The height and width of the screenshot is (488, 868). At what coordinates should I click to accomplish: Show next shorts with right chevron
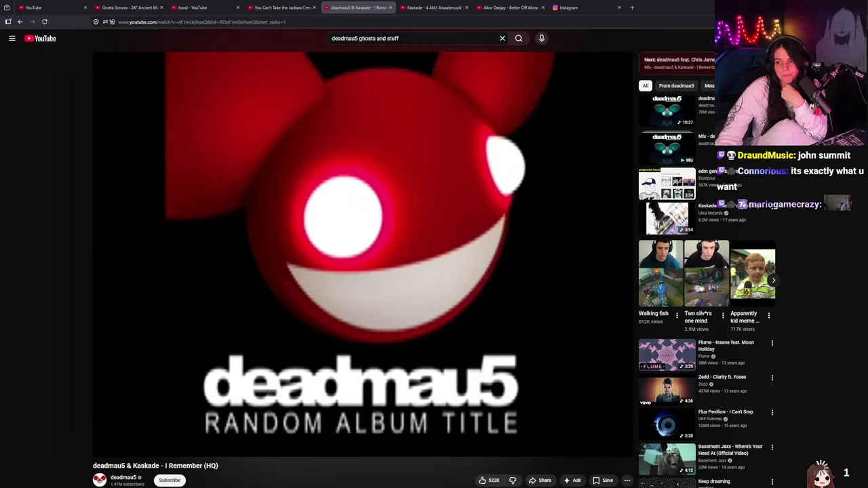(x=773, y=280)
